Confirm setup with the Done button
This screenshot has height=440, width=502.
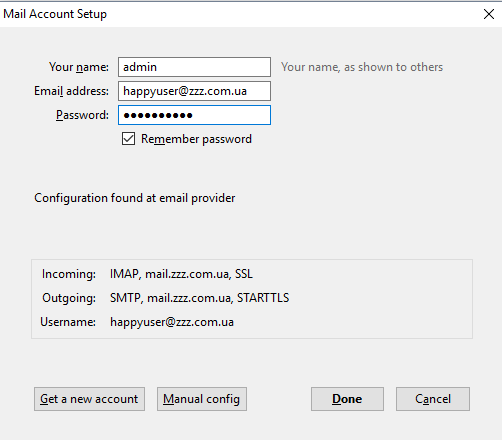tap(347, 399)
